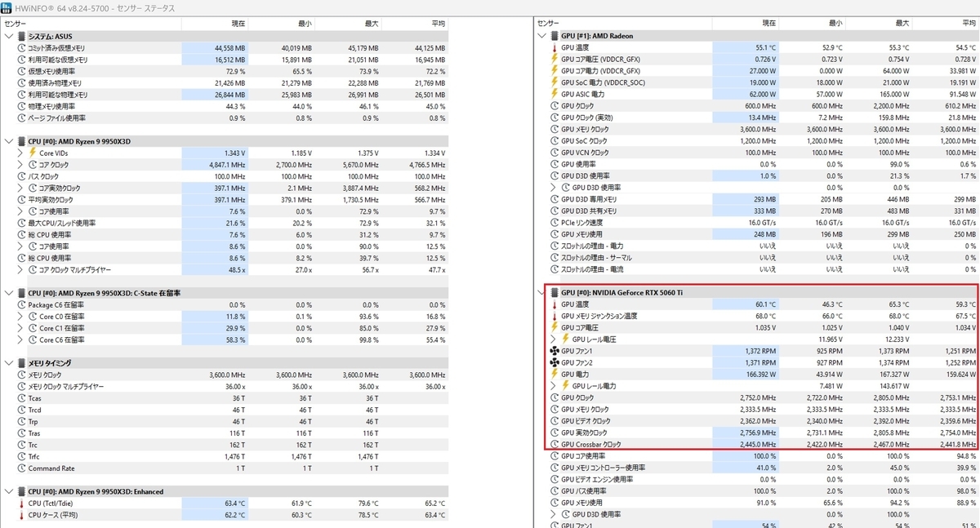
Task: Click the lightning icon beside Core VIDs
Action: click(33, 153)
